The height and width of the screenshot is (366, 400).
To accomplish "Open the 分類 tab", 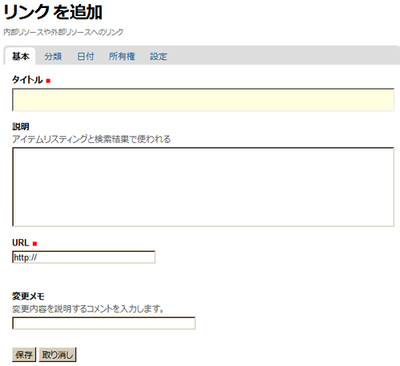I will point(53,56).
